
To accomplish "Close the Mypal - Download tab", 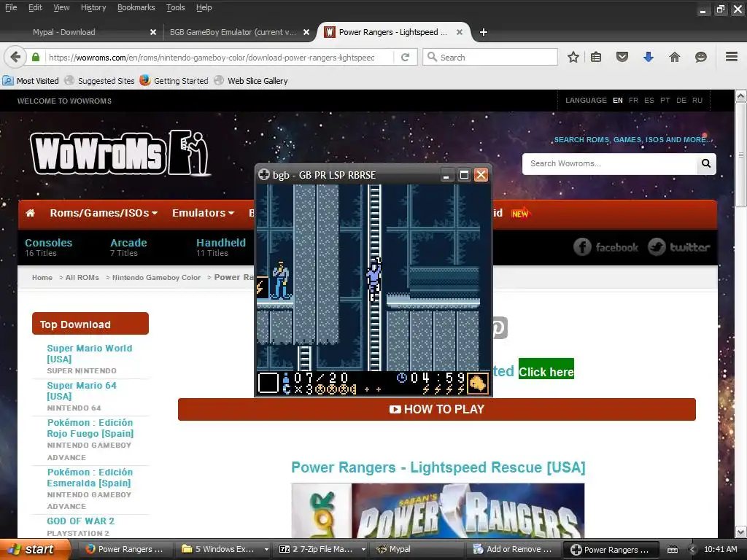I will 153,32.
